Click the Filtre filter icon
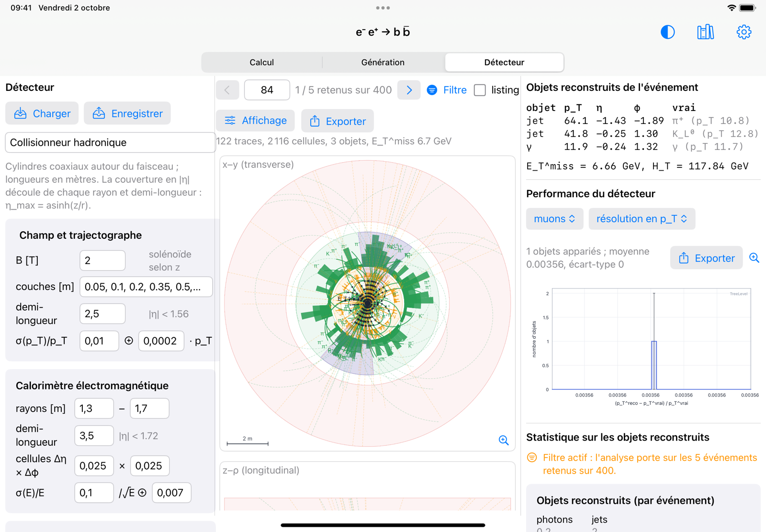766x532 pixels. pos(432,90)
